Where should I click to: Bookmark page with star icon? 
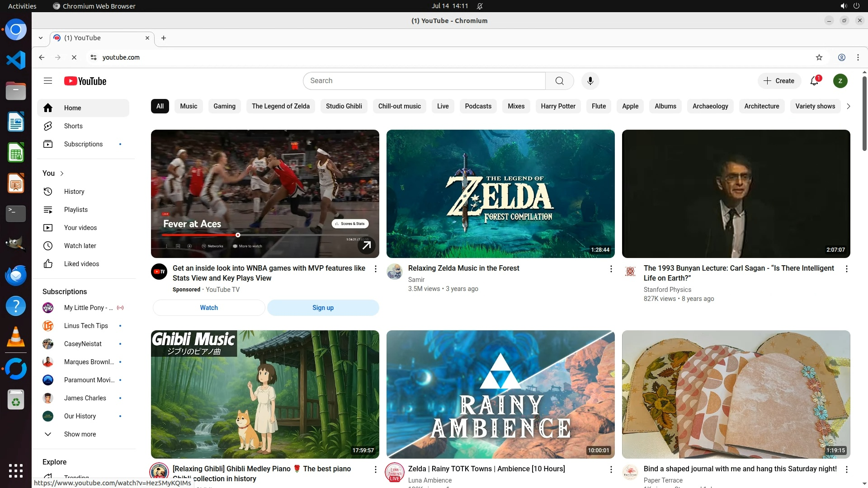click(x=819, y=57)
